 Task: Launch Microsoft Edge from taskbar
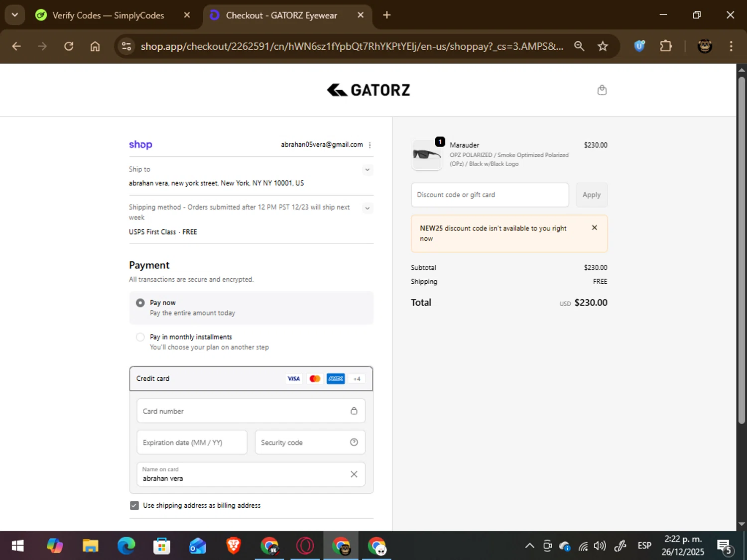pyautogui.click(x=126, y=546)
